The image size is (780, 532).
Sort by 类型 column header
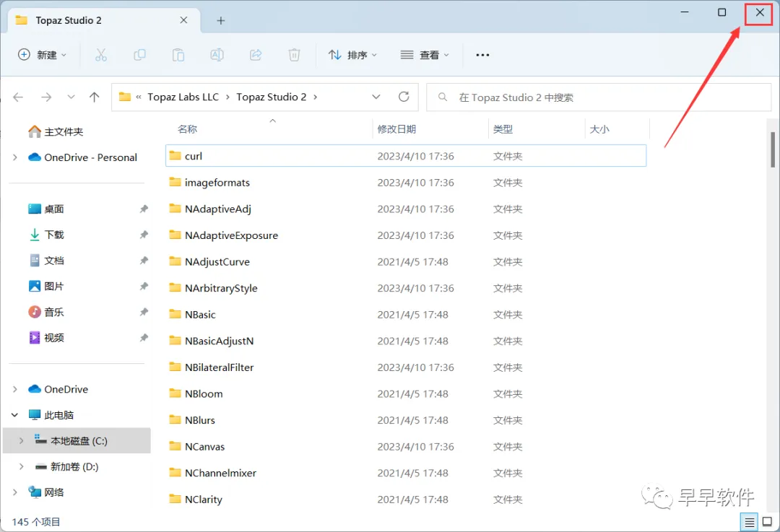click(x=503, y=129)
